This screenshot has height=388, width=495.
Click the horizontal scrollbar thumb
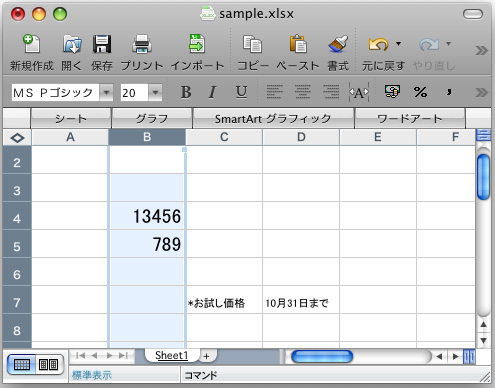coord(322,357)
